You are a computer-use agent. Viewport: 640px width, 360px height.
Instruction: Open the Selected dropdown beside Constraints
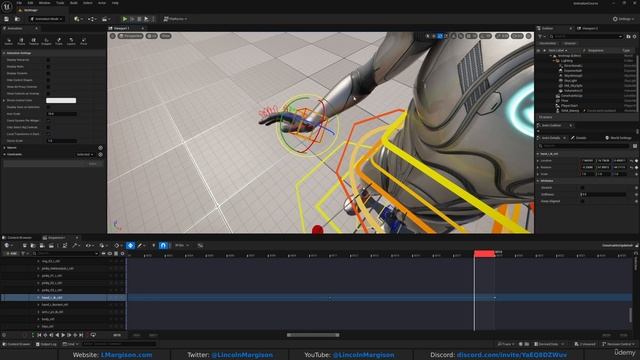coord(85,154)
